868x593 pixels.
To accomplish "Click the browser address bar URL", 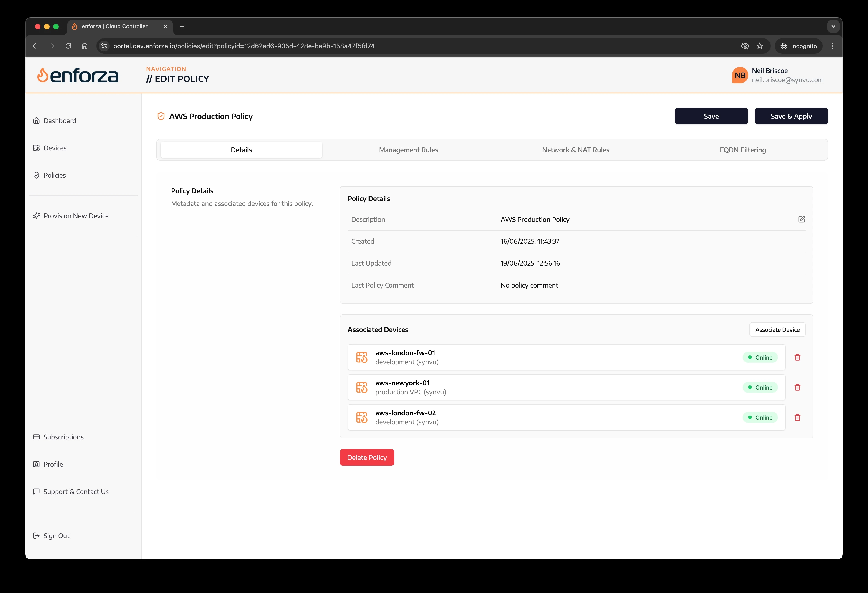I will coord(244,46).
